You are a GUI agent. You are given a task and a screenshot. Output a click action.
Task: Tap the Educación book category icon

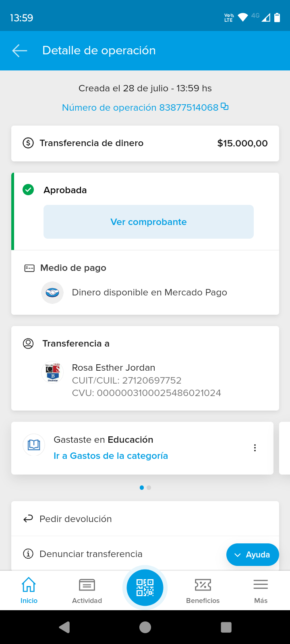click(34, 445)
